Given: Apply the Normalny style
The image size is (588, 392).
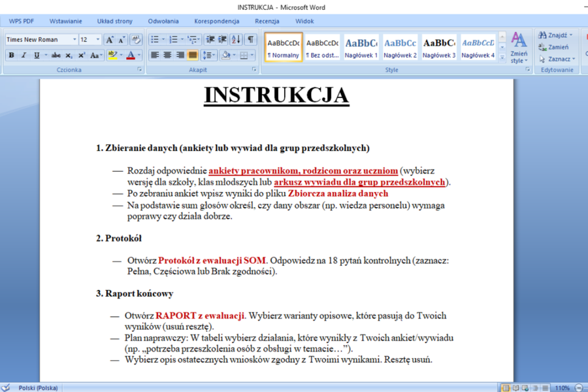Looking at the screenshot, I should (x=284, y=47).
